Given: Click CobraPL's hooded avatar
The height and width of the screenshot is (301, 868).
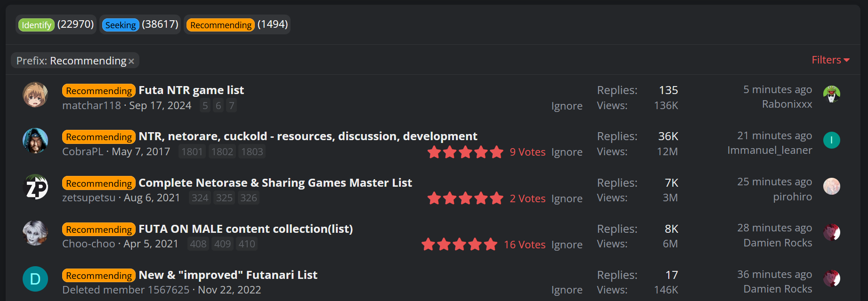Looking at the screenshot, I should point(35,141).
